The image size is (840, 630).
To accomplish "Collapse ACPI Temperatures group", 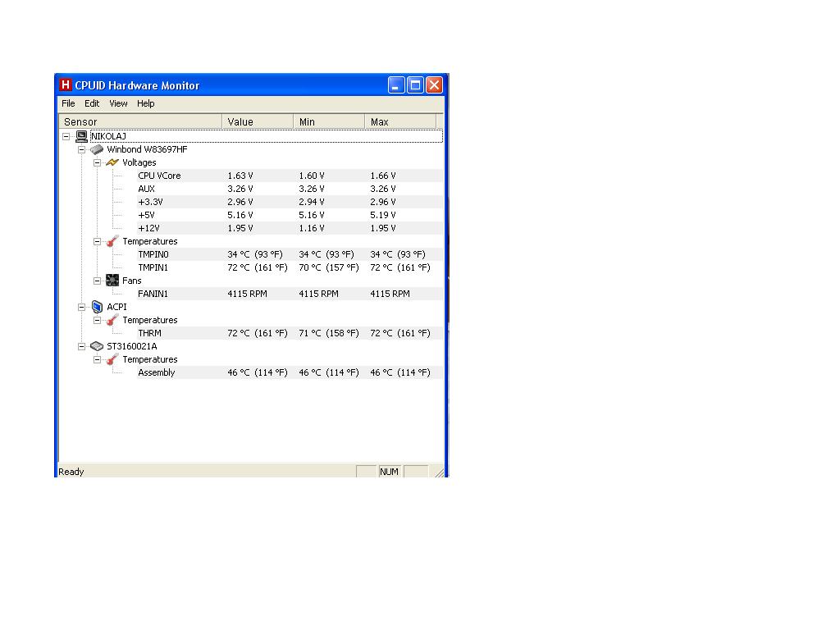I will point(97,321).
